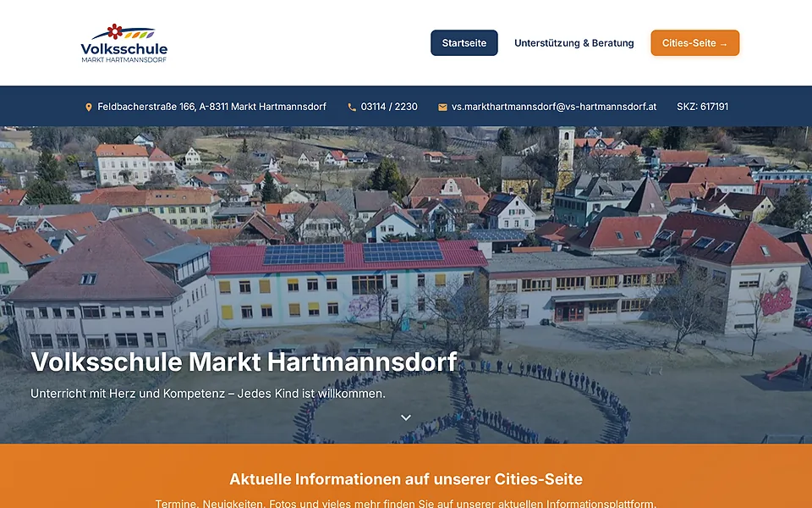Click the orange Cities-Seite button
Viewport: 812px width, 508px height.
tap(695, 43)
